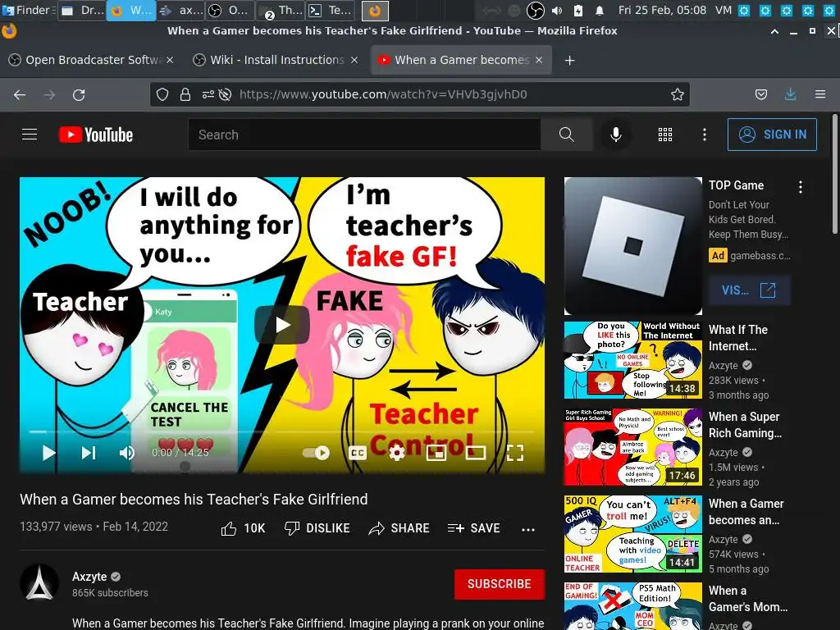840x630 pixels.
Task: Share the video with SHARE button
Action: pyautogui.click(x=399, y=529)
